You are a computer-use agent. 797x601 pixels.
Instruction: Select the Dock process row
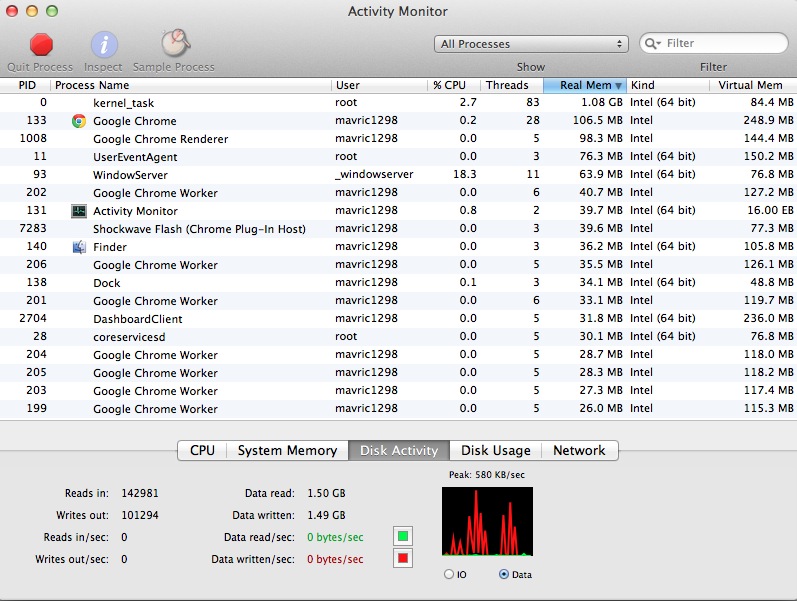(398, 283)
